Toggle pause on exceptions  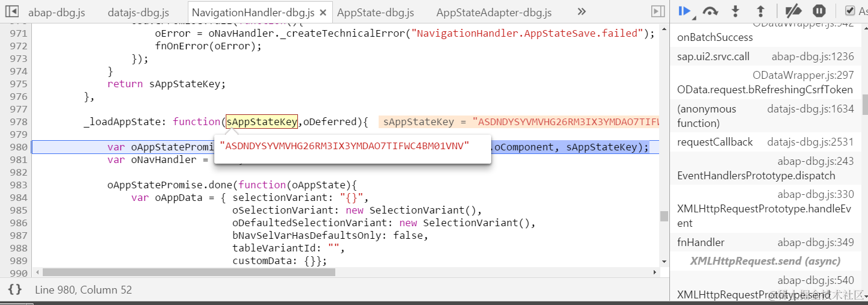click(x=819, y=11)
